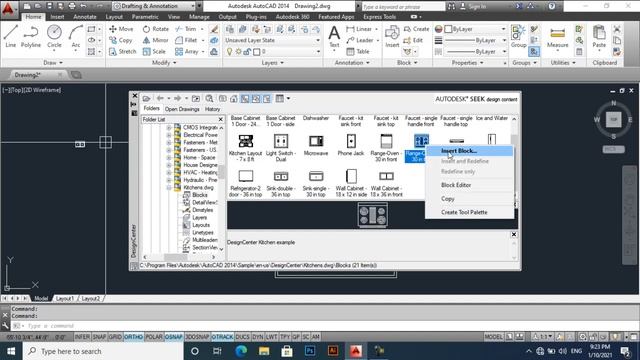Open Microsoft Edge from the taskbar
This screenshot has width=640, height=360.
click(x=241, y=351)
